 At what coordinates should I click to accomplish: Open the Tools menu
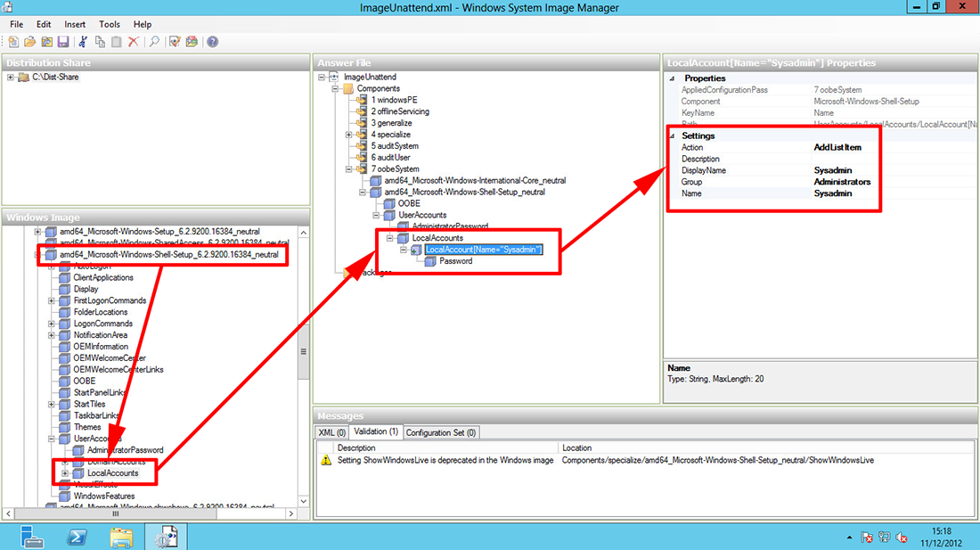[110, 24]
